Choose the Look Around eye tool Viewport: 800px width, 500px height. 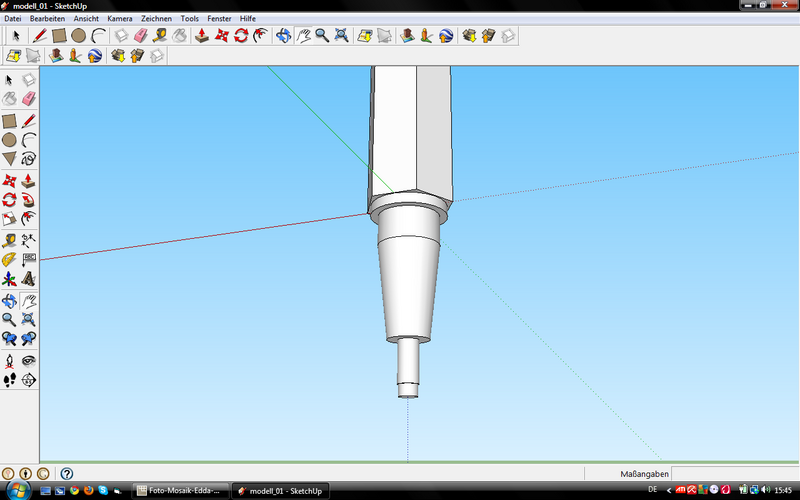click(x=29, y=360)
